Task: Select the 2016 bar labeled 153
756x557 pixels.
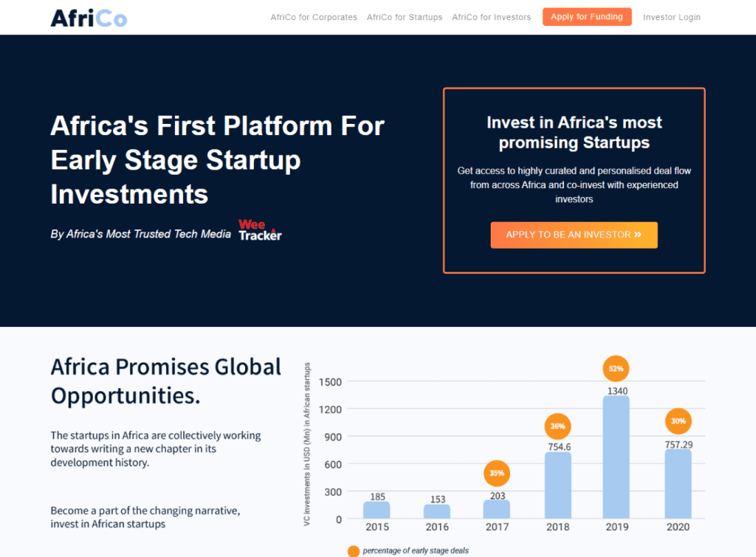Action: point(437,512)
